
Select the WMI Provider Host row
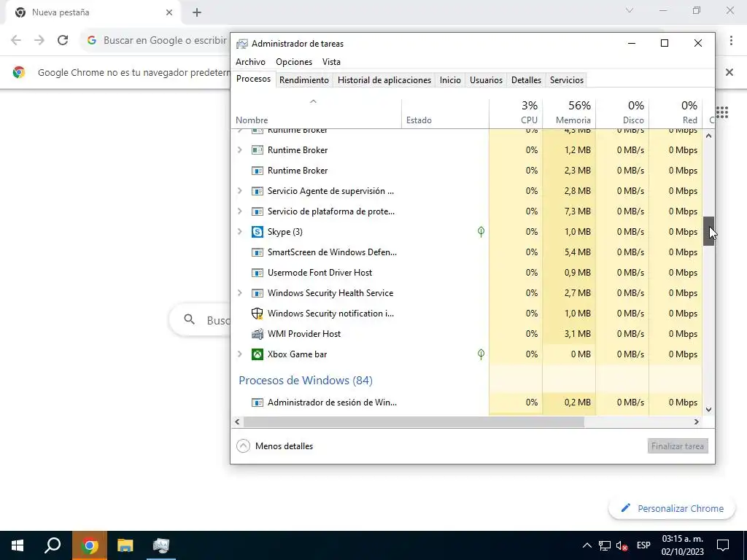click(x=467, y=334)
